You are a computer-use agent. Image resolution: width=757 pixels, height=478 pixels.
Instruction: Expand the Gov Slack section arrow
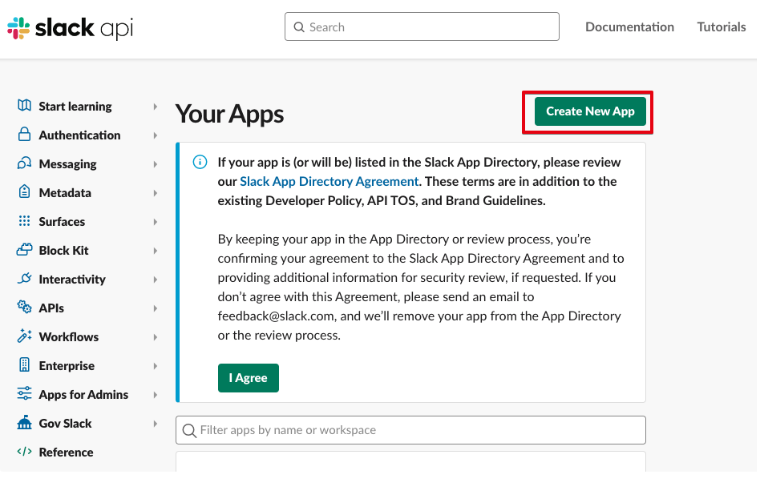[x=155, y=423]
